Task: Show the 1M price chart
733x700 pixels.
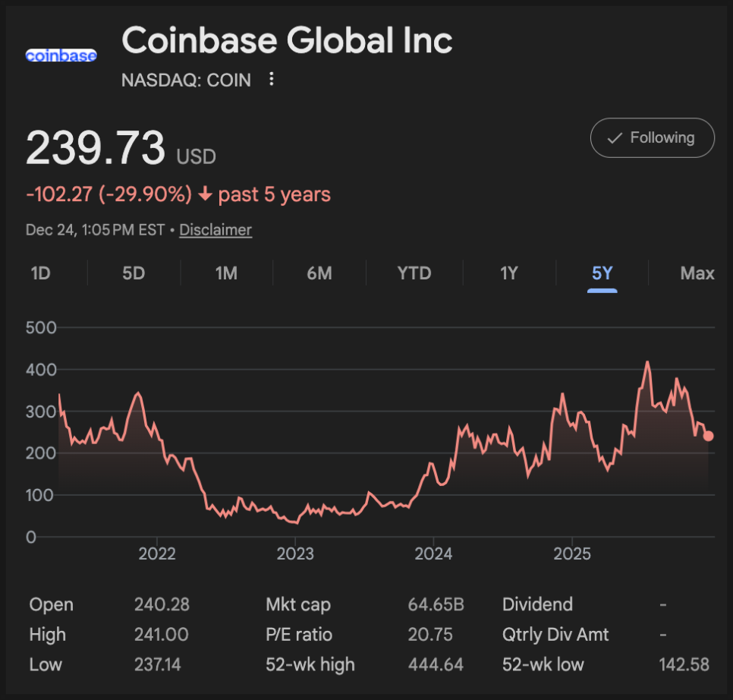Action: click(x=226, y=273)
